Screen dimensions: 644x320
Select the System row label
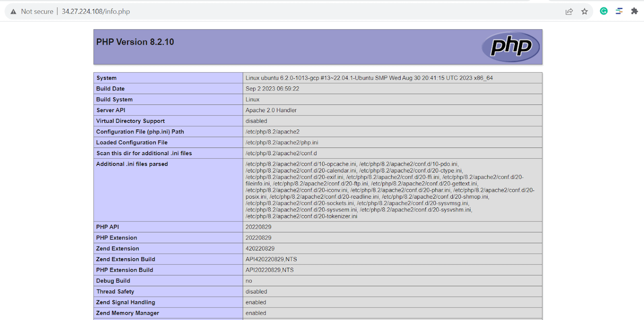(106, 78)
